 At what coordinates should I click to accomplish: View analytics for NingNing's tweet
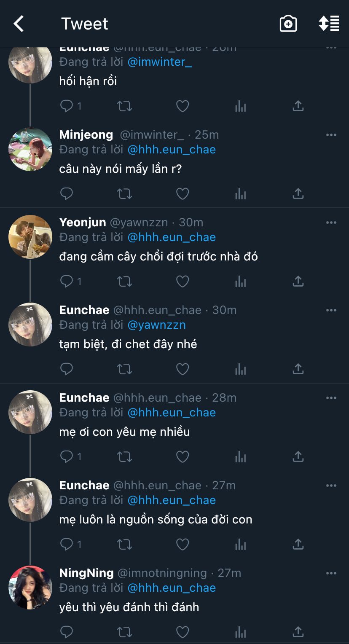pyautogui.click(x=240, y=632)
